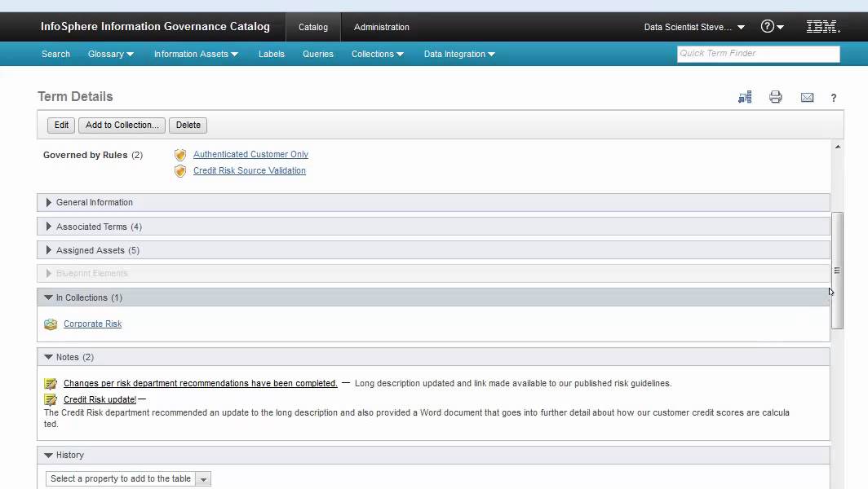Click the printer icon in Term Details
This screenshot has height=489, width=868.
776,97
